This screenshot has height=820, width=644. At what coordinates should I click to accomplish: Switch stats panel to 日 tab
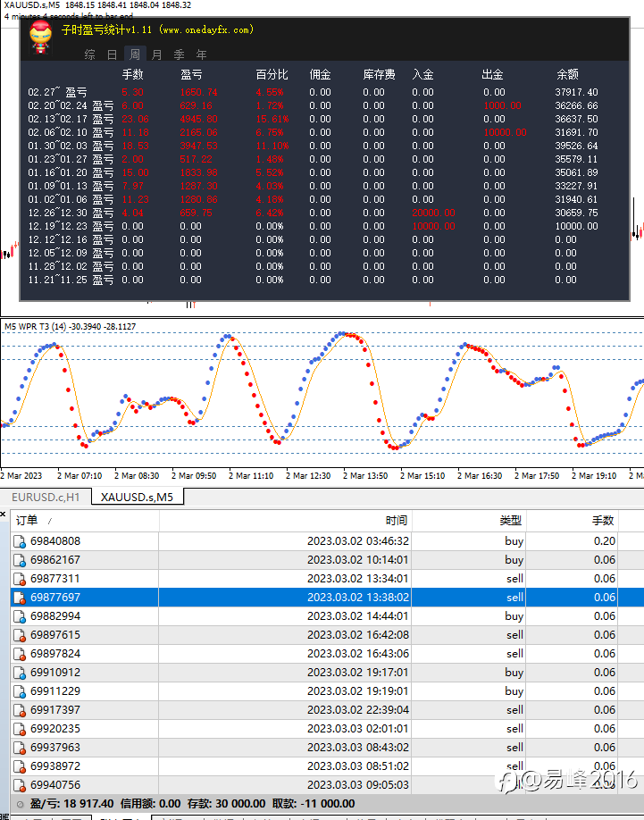pyautogui.click(x=112, y=54)
